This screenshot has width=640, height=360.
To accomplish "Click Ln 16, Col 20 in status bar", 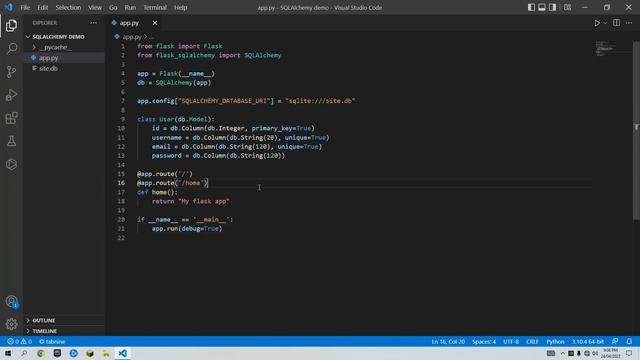I will coord(448,342).
